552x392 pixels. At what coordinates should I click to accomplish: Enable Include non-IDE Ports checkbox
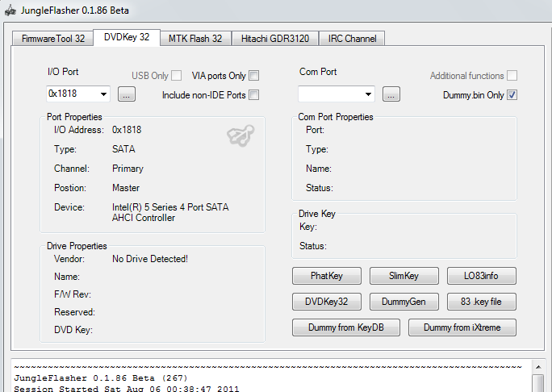pyautogui.click(x=253, y=95)
